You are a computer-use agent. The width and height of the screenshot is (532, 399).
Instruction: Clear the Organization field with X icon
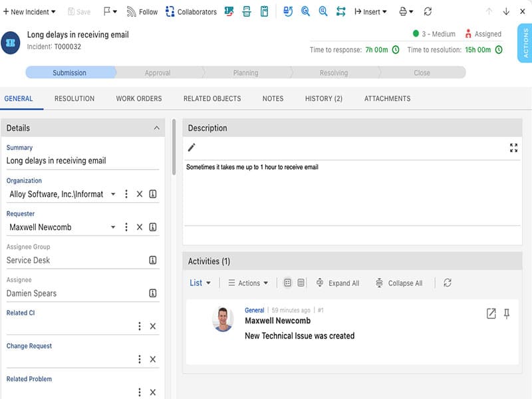[x=140, y=194]
